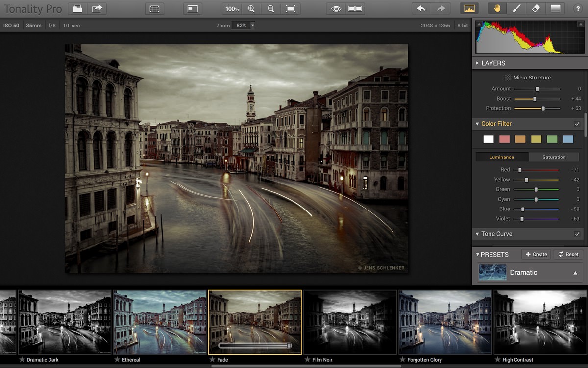The height and width of the screenshot is (368, 588).
Task: Click the fit to screen icon
Action: pos(291,8)
